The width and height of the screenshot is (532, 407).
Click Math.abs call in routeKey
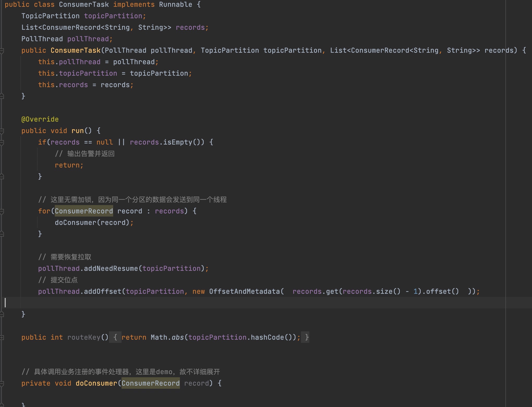pos(178,337)
